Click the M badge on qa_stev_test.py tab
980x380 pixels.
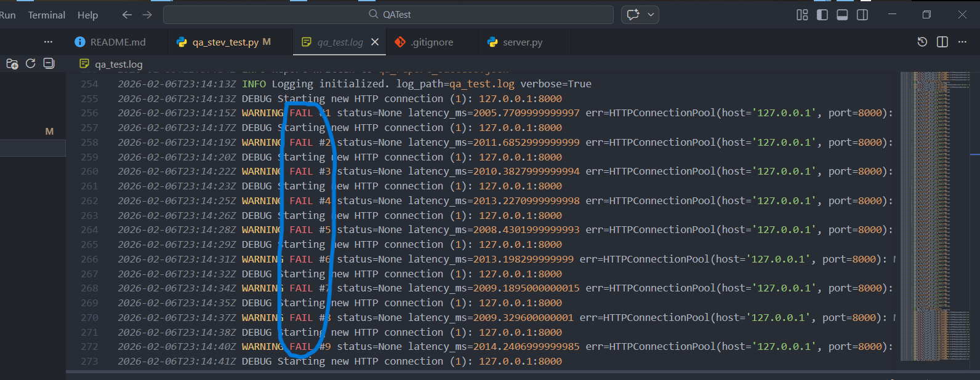pyautogui.click(x=267, y=42)
